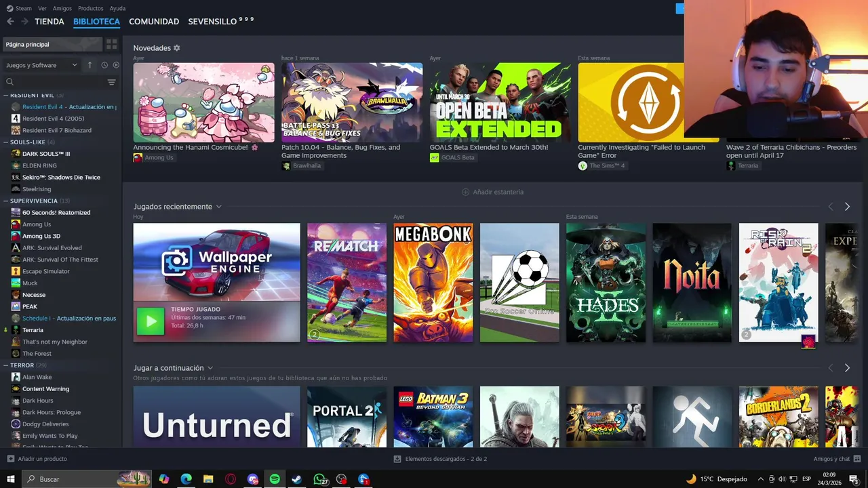Click the Terraria source icon under news
This screenshot has height=488, width=868.
click(731, 165)
